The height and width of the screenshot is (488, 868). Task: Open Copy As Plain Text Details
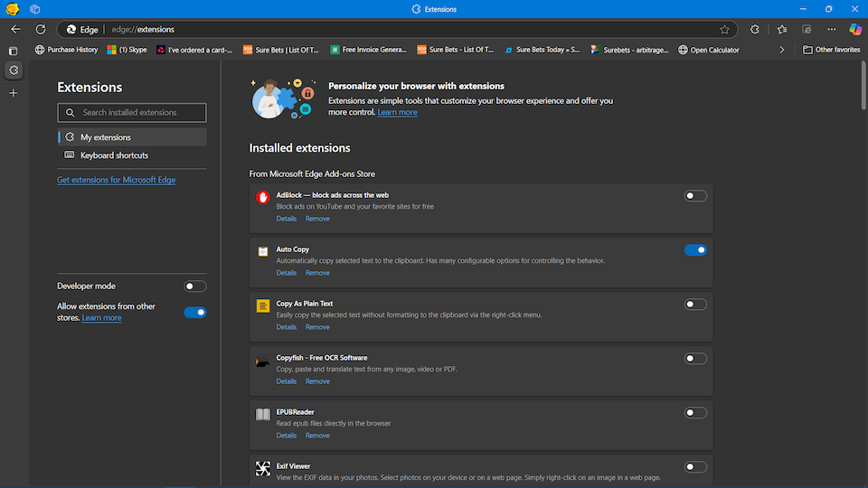(287, 327)
